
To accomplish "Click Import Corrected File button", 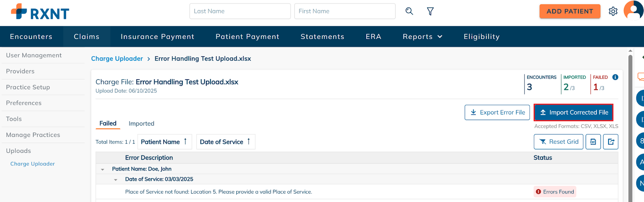I will [x=574, y=113].
